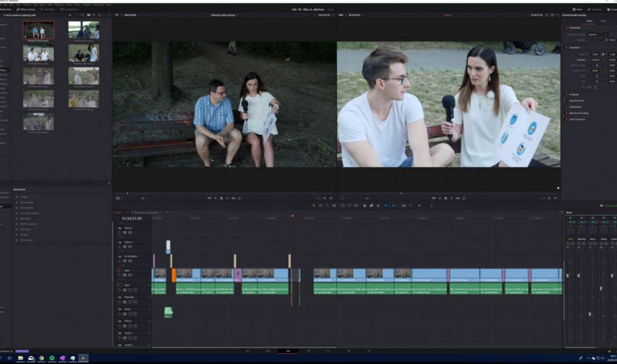Open the Effects Library panel
Image resolution: width=617 pixels, height=364 pixels.
[26, 9]
